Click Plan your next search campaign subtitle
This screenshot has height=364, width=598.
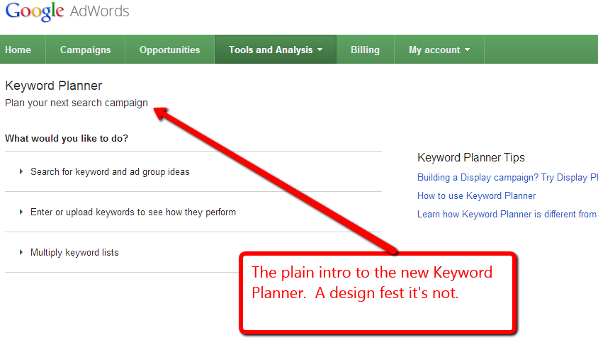[x=77, y=103]
